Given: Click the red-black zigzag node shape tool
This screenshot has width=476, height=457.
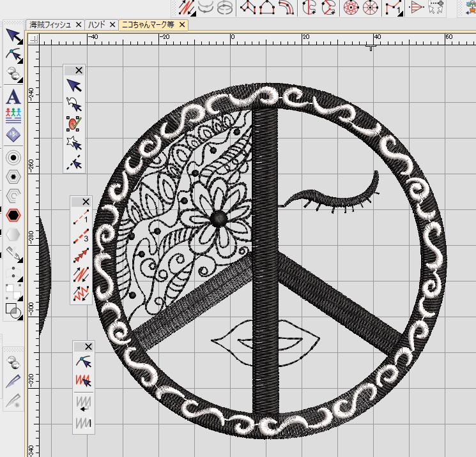Looking at the screenshot, I should coord(248,8).
